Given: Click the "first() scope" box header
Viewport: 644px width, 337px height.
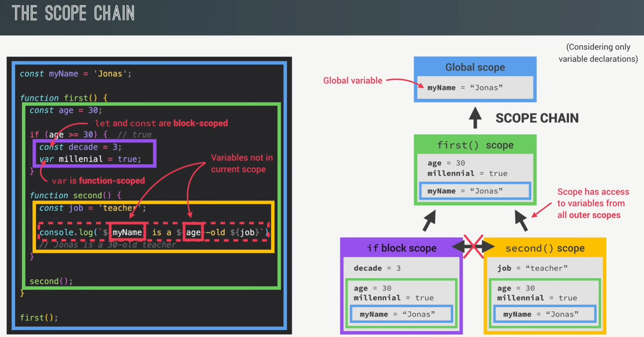Looking at the screenshot, I should pyautogui.click(x=475, y=145).
